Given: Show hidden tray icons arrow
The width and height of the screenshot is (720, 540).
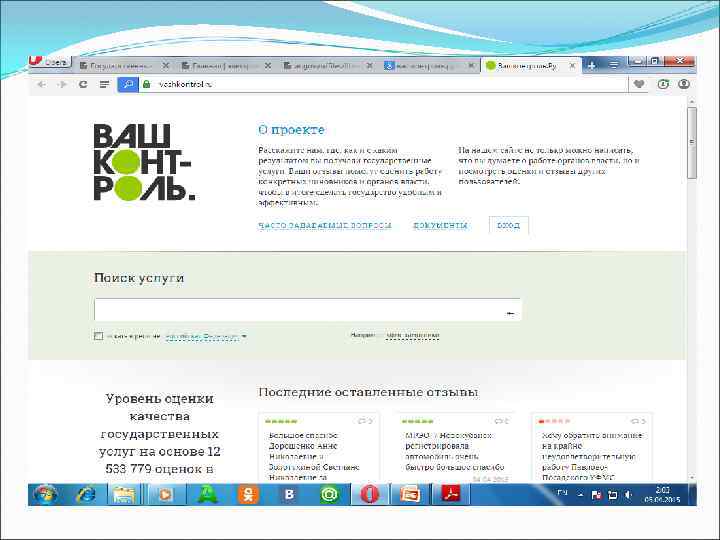Looking at the screenshot, I should [x=580, y=495].
